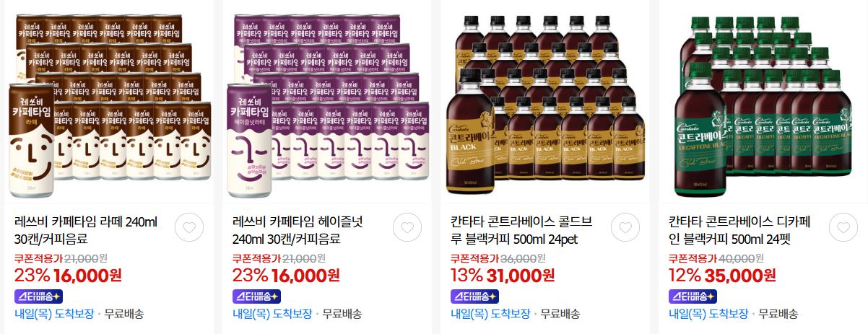Open the green Decaffeine bottles product image
868x334 pixels.
pos(763,102)
